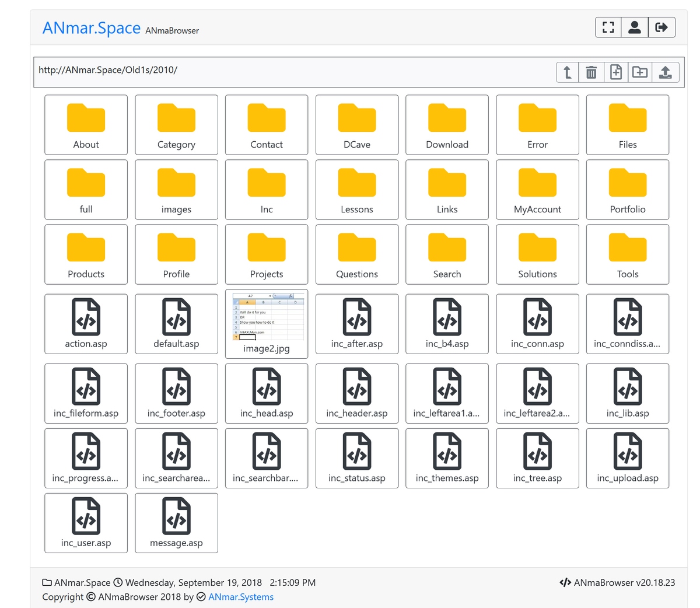Viewport: 700px width, 608px height.
Task: Create a new file with plus icon
Action: point(616,72)
